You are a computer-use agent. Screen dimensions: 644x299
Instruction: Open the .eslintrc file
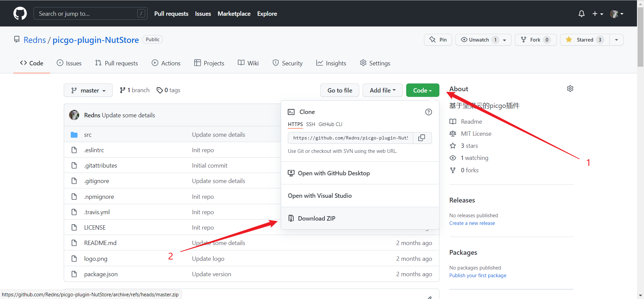94,150
